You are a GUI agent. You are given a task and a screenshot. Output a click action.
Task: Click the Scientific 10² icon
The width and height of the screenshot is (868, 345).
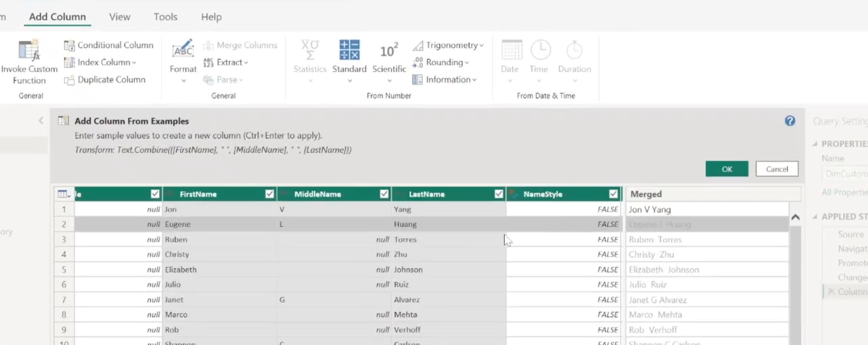pos(389,51)
